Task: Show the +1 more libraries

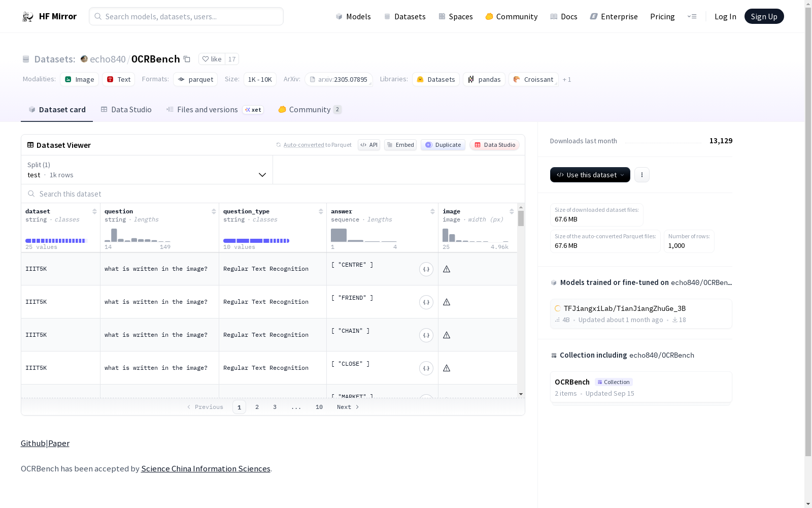Action: pyautogui.click(x=567, y=79)
